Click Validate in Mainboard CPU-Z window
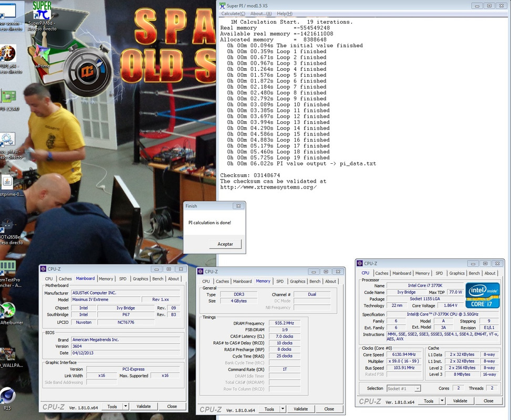This screenshot has width=511, height=420. click(x=143, y=406)
